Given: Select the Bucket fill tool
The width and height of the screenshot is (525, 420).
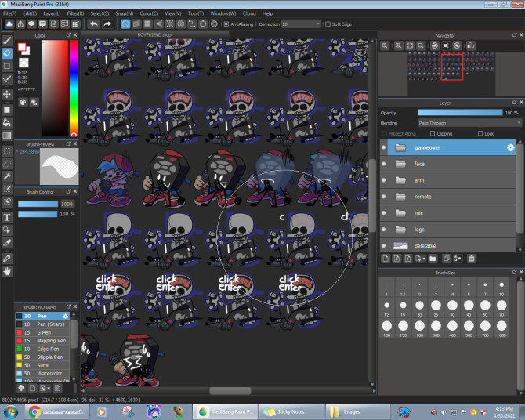Looking at the screenshot, I should pos(7,122).
